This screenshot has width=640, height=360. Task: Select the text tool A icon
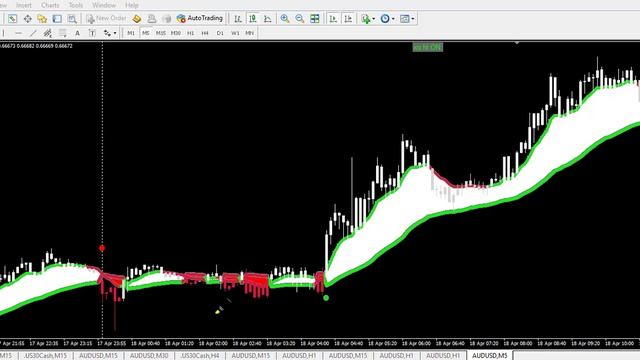(x=77, y=33)
